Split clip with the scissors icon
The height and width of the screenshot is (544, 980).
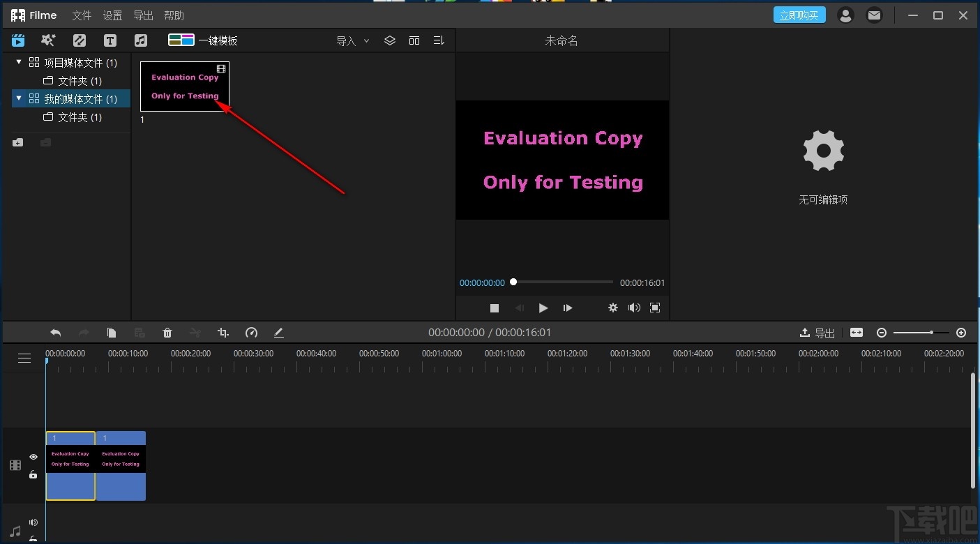click(x=195, y=333)
